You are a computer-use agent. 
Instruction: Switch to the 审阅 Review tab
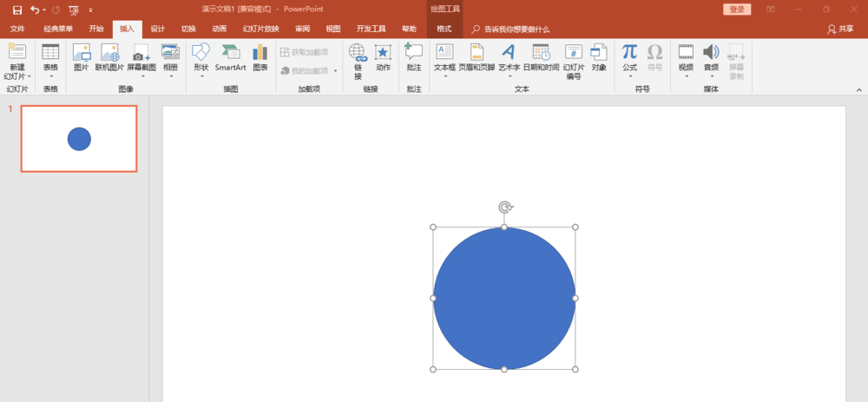click(302, 29)
